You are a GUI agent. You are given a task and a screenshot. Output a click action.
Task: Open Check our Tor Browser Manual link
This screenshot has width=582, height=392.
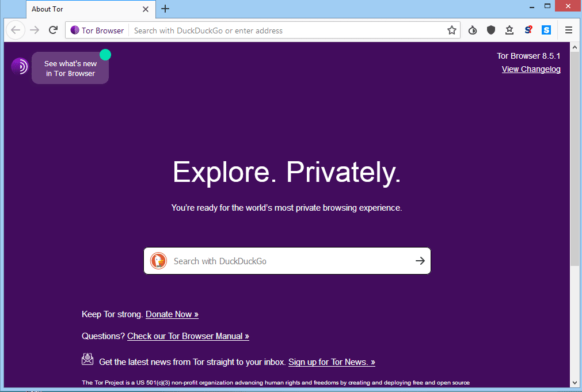click(188, 336)
